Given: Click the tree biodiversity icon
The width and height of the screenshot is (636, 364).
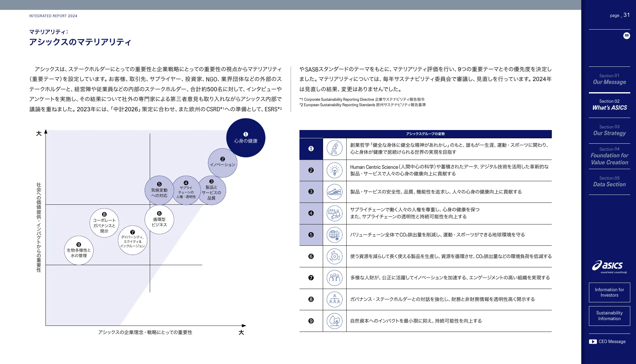Looking at the screenshot, I should [335, 321].
